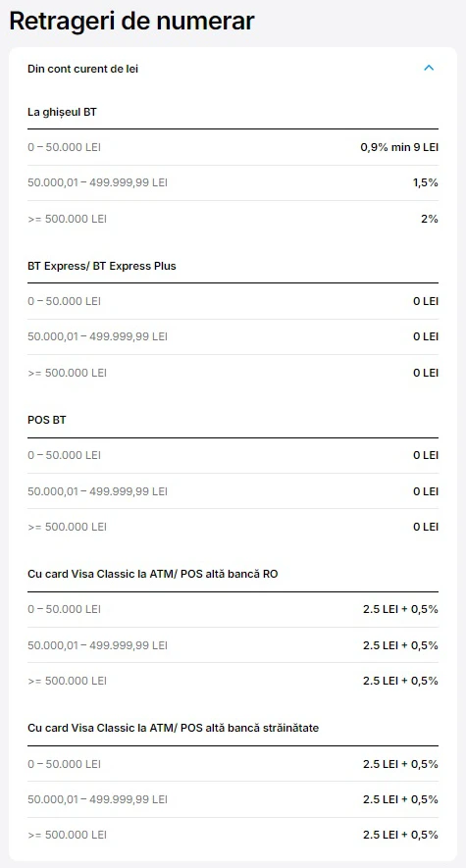Click the 2% fee under La ghișeul BT
Viewport: 466px width, 868px height.
[x=430, y=219]
